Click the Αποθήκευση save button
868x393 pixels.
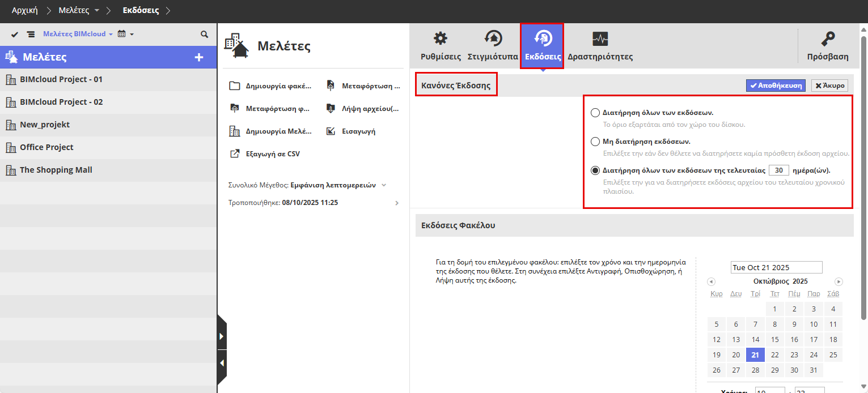coord(776,86)
